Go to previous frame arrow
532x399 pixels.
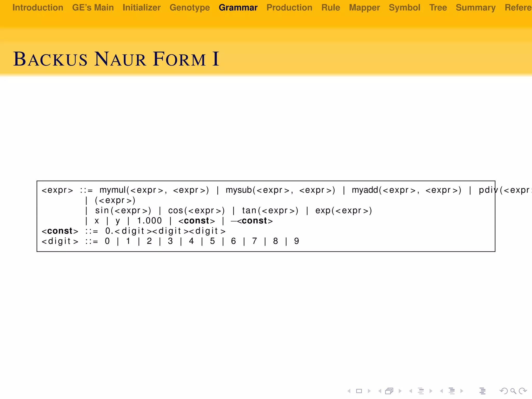[380, 391]
